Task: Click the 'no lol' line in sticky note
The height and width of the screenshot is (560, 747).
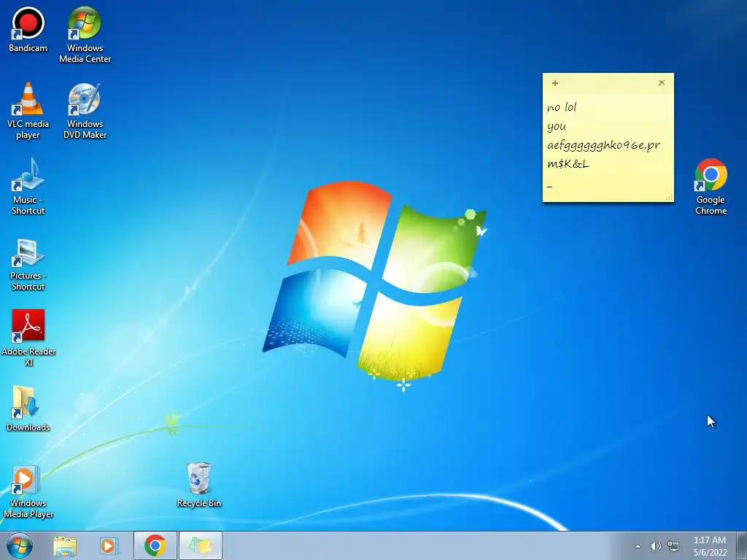Action: pos(562,107)
